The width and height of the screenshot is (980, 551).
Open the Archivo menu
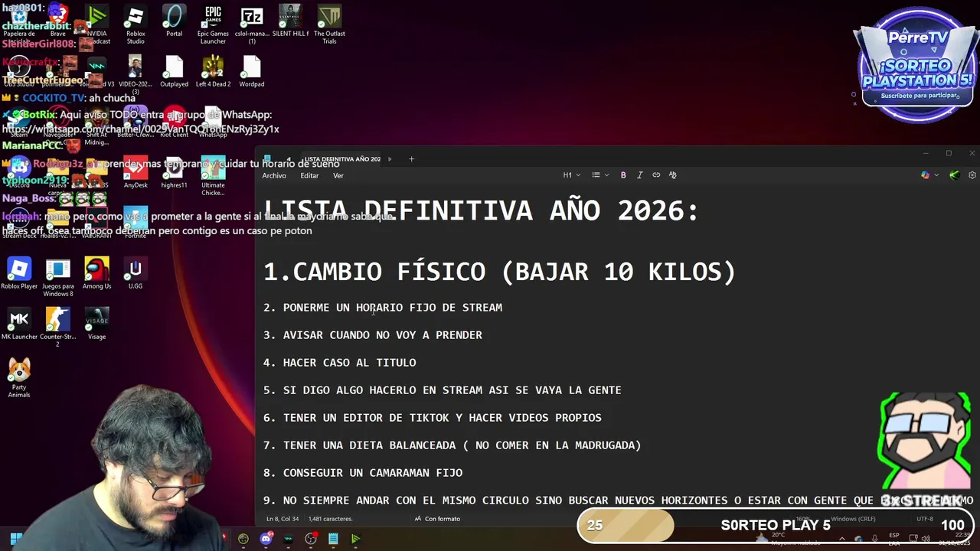point(274,176)
